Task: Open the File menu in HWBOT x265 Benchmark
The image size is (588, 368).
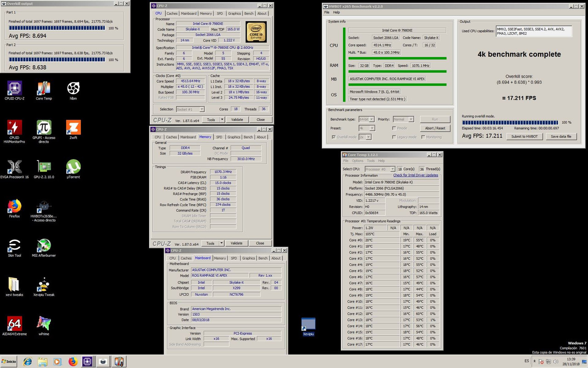Action: [327, 12]
